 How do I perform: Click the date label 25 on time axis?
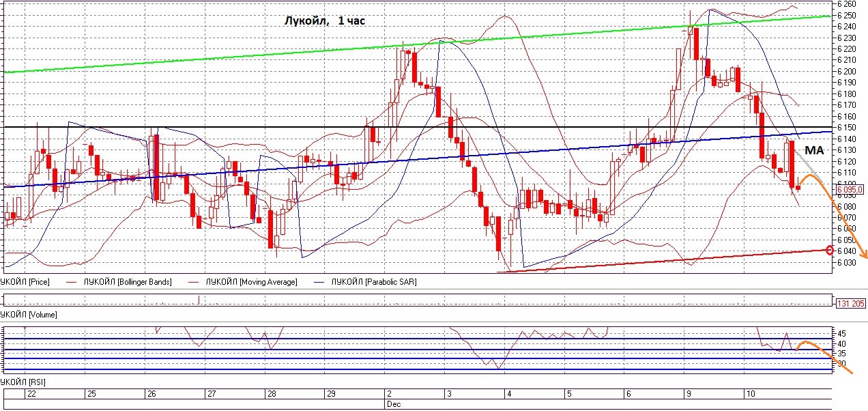(x=90, y=394)
